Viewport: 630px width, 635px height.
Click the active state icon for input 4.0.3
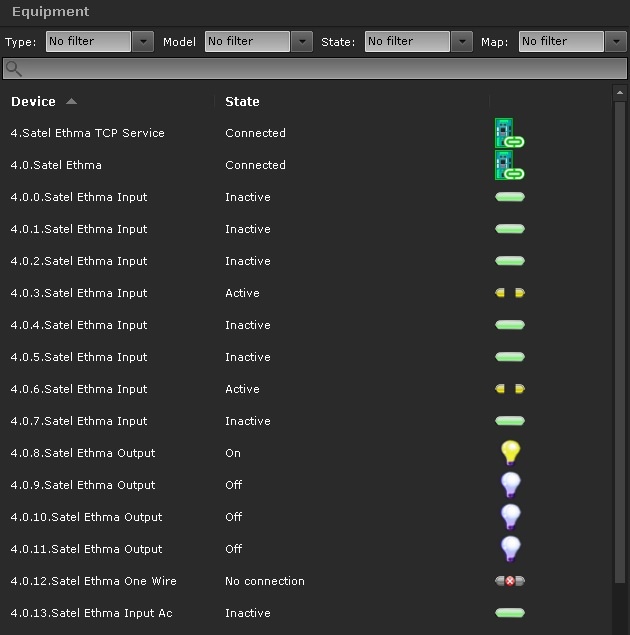click(x=509, y=293)
